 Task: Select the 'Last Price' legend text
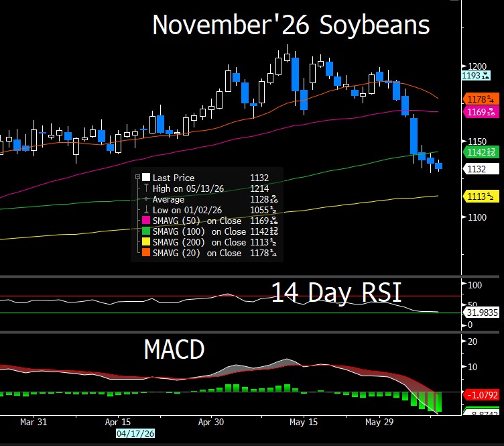(174, 178)
